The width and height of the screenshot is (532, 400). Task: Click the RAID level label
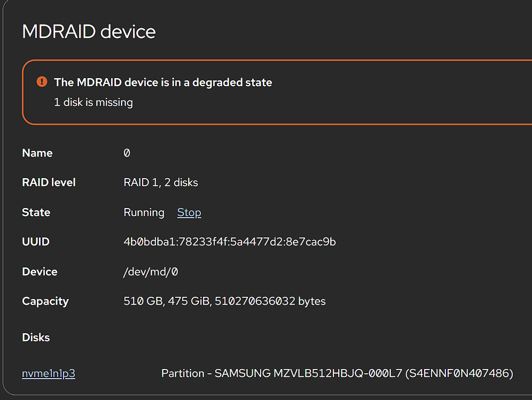point(49,183)
